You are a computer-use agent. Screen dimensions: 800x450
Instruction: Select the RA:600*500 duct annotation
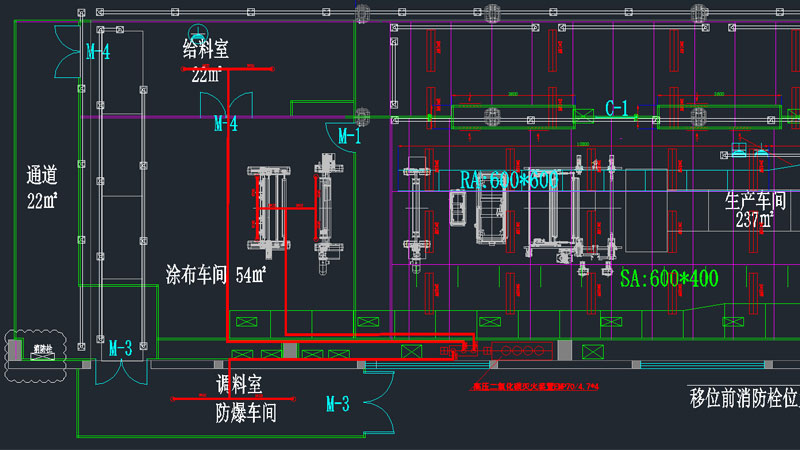coord(509,179)
